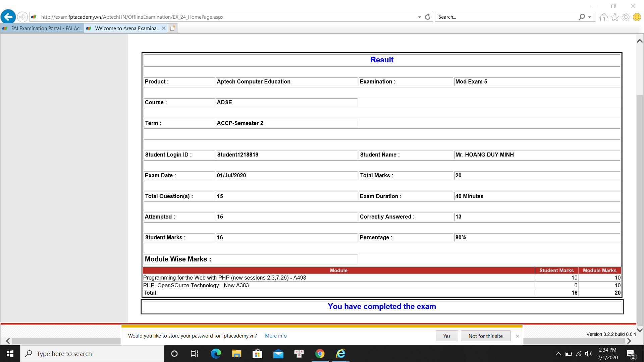The width and height of the screenshot is (644, 362).
Task: Open Favorites star icon
Action: click(x=614, y=17)
